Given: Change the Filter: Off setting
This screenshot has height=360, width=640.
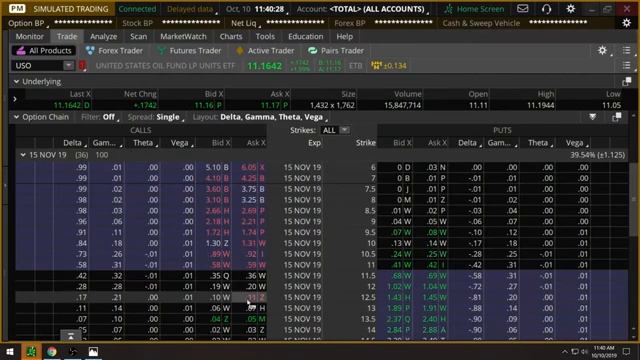Looking at the screenshot, I should coord(100,117).
